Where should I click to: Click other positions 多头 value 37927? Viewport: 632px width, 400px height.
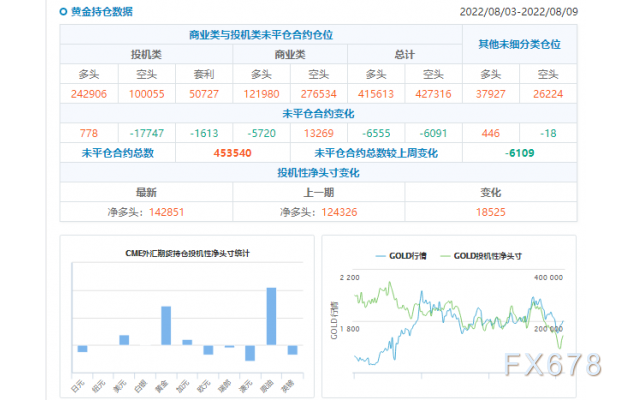click(x=491, y=94)
